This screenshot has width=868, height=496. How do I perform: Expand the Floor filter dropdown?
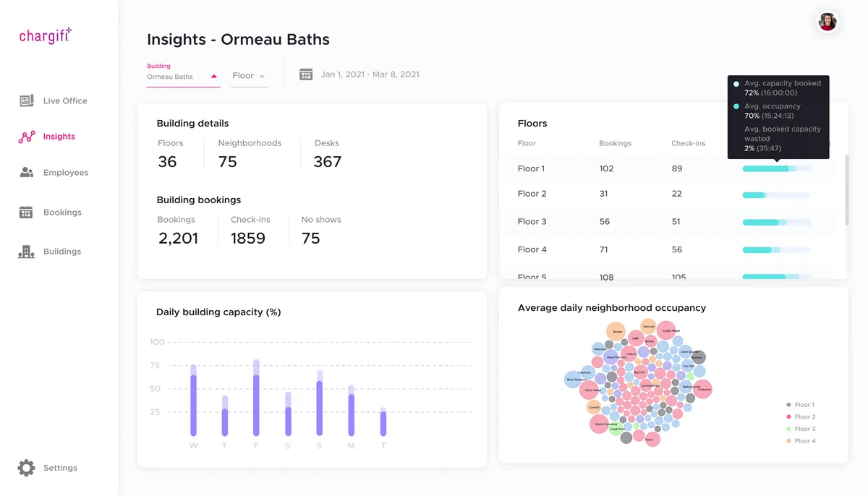pyautogui.click(x=249, y=76)
